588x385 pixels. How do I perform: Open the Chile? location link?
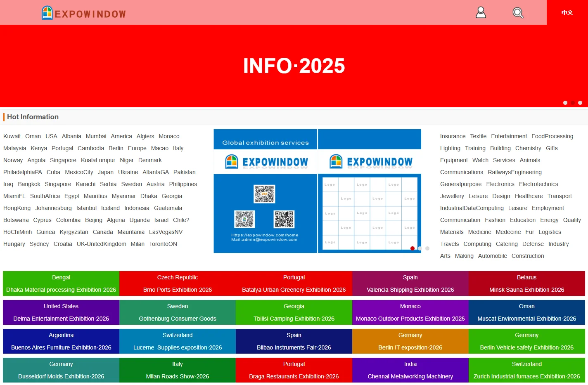tap(181, 220)
